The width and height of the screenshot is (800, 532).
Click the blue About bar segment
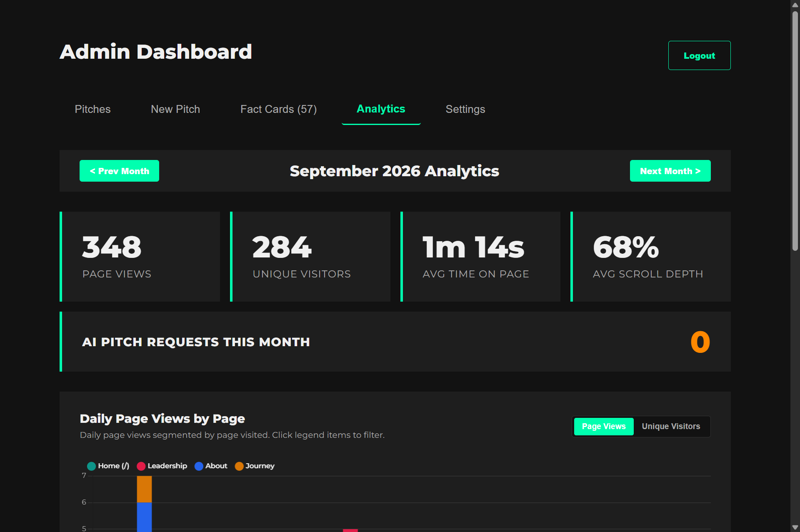pos(144,517)
